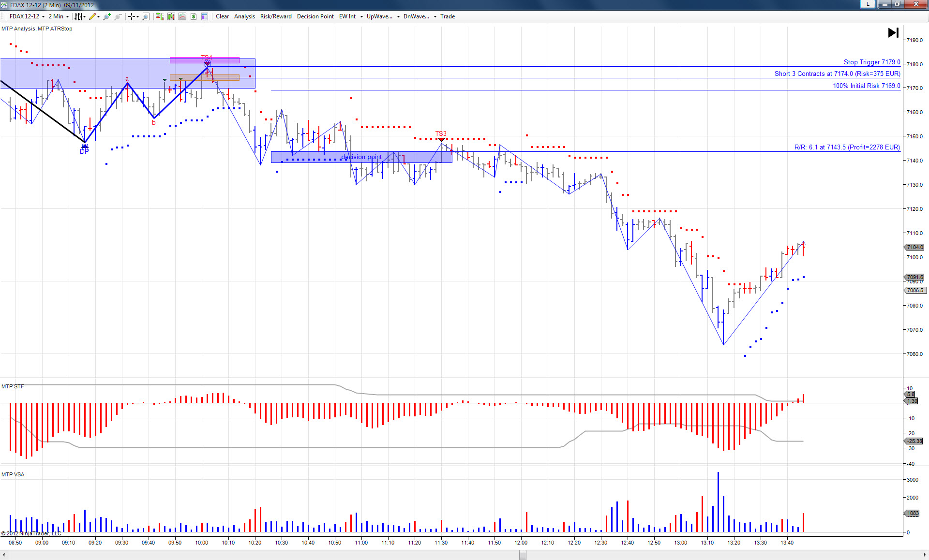This screenshot has height=560, width=929.
Task: Open the data box magnifier icon
Action: (146, 16)
